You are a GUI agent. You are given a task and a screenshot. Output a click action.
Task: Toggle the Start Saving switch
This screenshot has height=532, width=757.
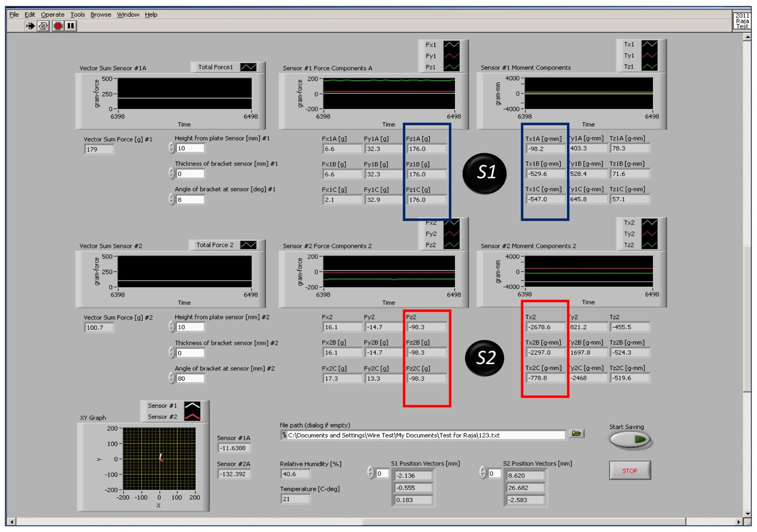point(630,440)
